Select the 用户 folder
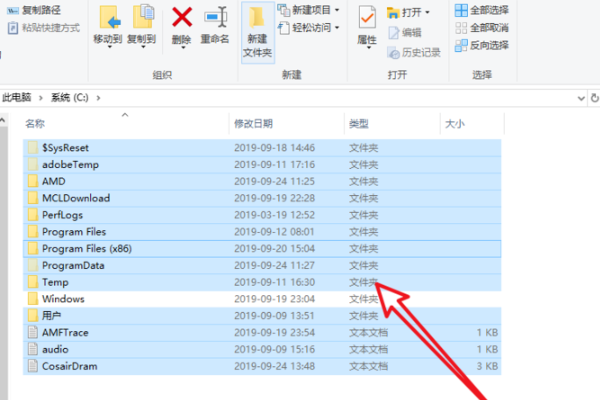This screenshot has height=400, width=600. tap(262, 316)
